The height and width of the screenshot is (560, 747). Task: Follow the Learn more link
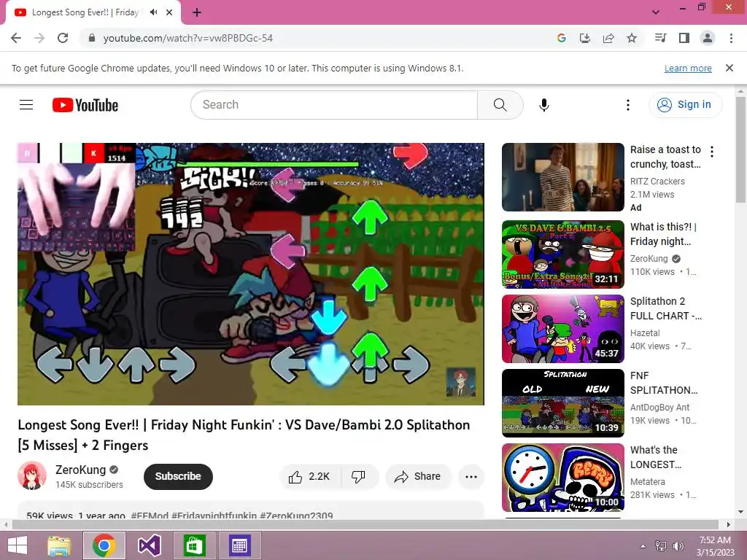coord(688,68)
